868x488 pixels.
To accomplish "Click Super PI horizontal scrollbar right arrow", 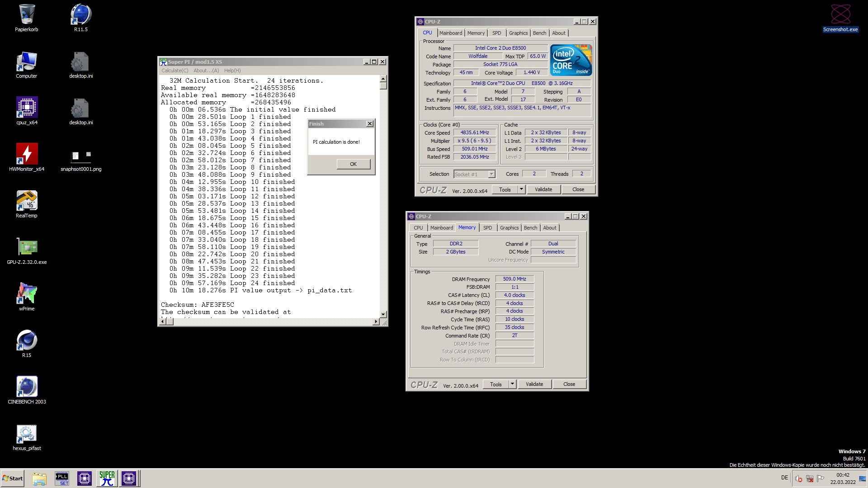I will pyautogui.click(x=376, y=322).
